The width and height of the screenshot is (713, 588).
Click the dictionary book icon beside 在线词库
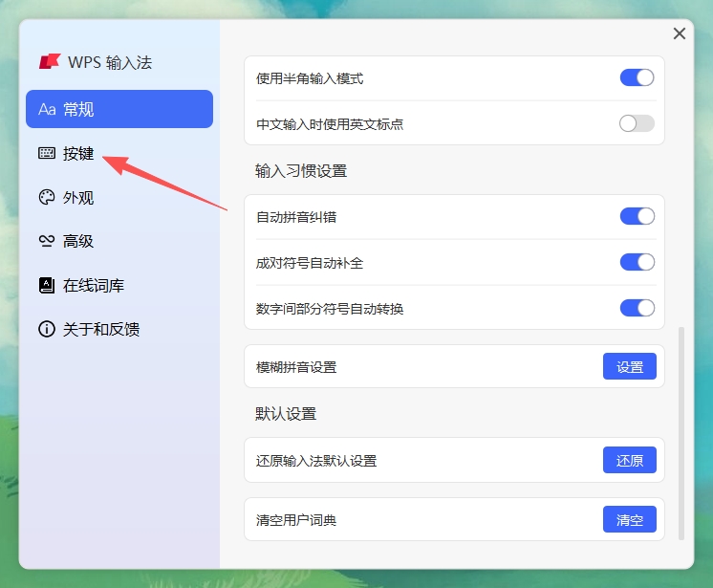(x=47, y=285)
